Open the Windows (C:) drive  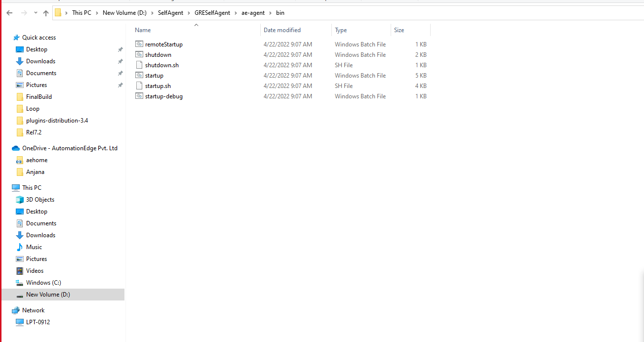43,282
